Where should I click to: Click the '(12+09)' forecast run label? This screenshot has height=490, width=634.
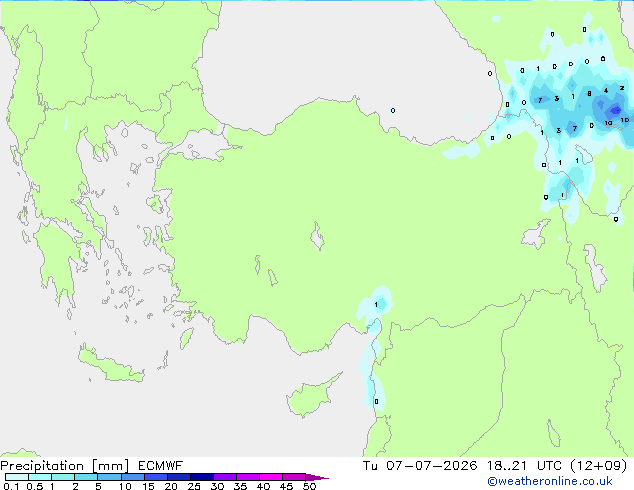(x=598, y=466)
